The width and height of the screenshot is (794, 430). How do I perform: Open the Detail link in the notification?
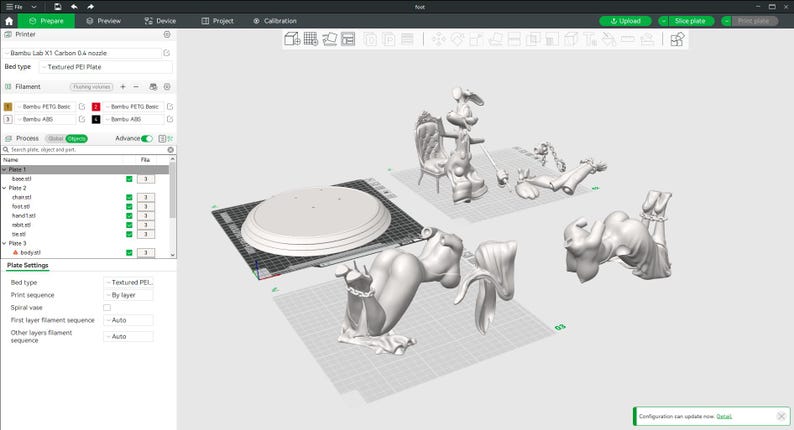(x=724, y=416)
